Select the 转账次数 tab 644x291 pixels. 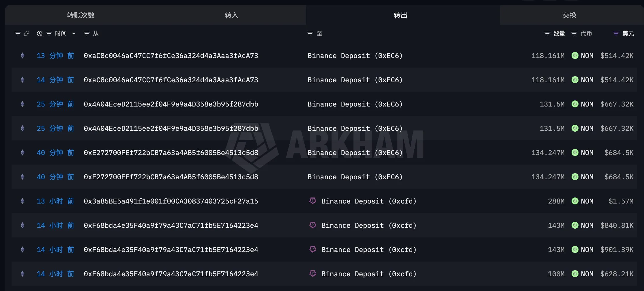(x=81, y=15)
